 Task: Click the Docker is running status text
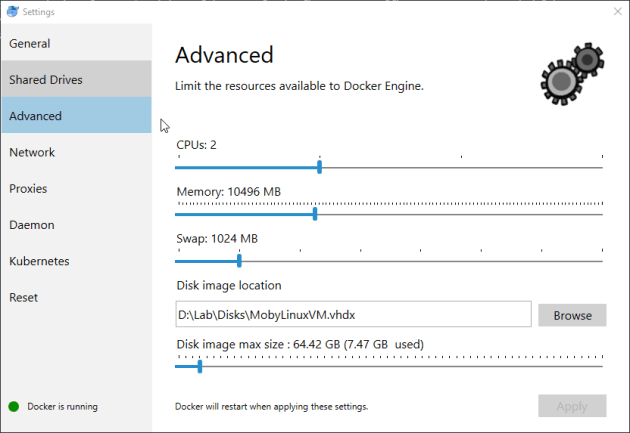click(x=62, y=406)
